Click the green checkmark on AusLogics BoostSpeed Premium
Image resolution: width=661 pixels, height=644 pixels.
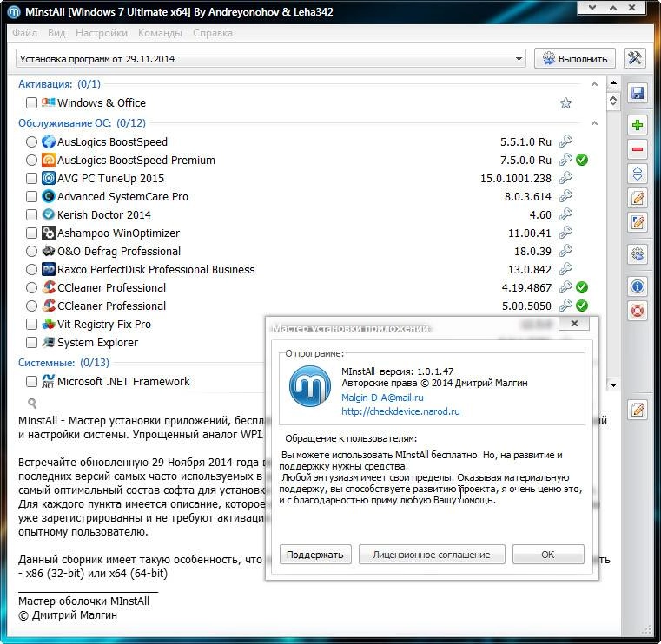click(x=582, y=160)
